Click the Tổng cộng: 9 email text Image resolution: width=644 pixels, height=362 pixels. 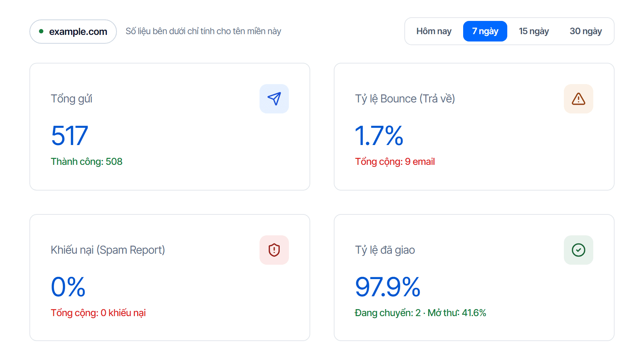click(395, 162)
